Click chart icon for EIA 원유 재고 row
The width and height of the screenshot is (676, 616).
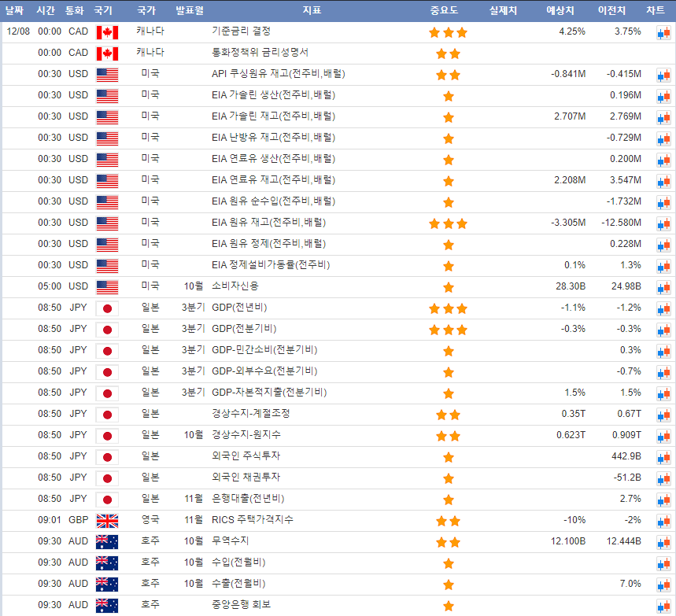point(663,223)
